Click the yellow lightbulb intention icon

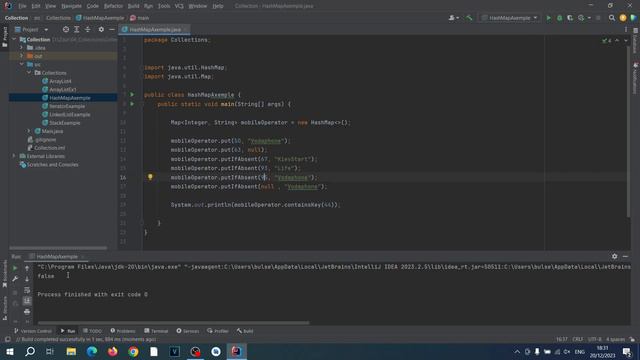(x=150, y=177)
